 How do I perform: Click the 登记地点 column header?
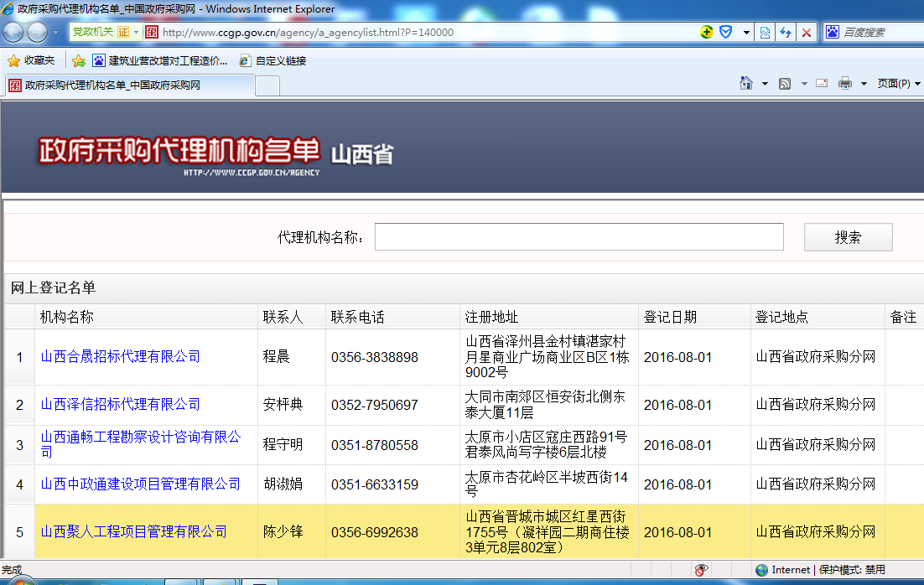(782, 317)
